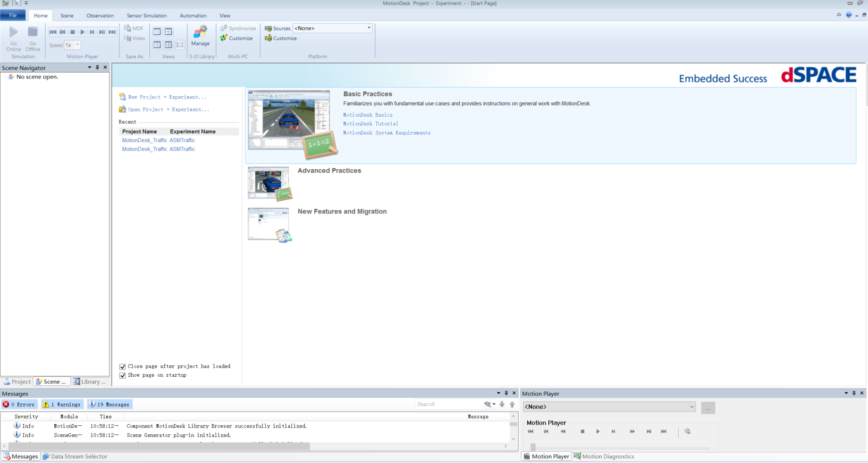Click the browse ... button in Motion Player

point(708,408)
